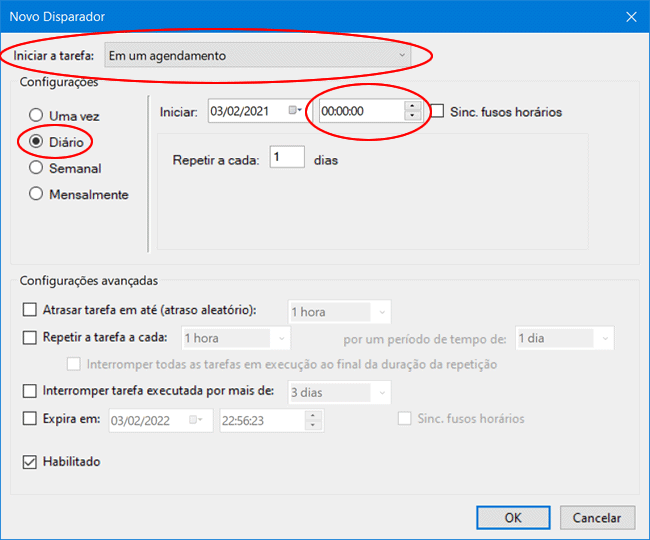Click Cancelar to discard the trigger
This screenshot has width=650, height=540.
[x=597, y=518]
